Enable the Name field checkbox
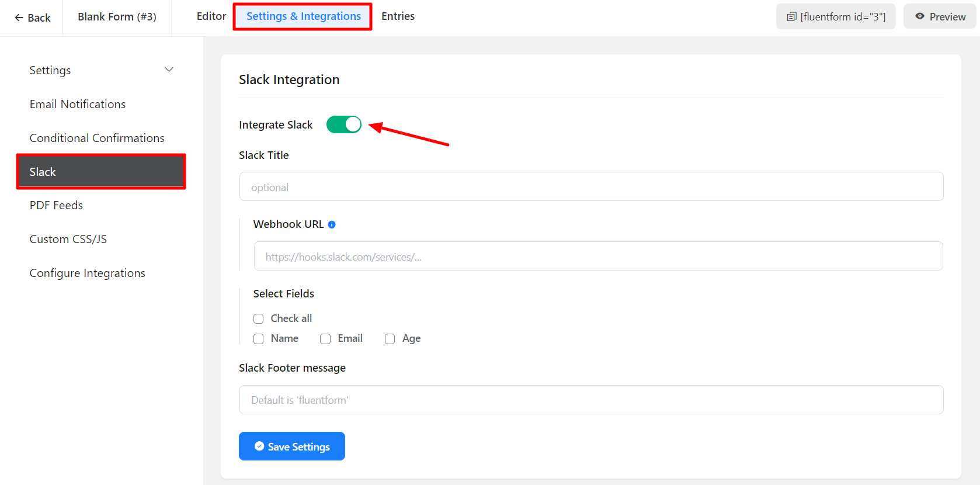 (x=259, y=339)
